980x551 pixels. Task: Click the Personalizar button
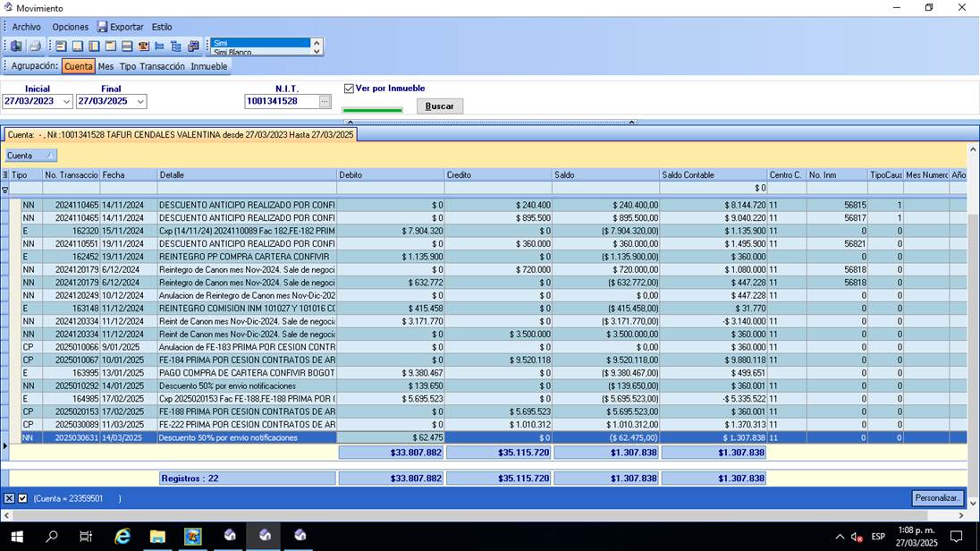click(x=938, y=498)
